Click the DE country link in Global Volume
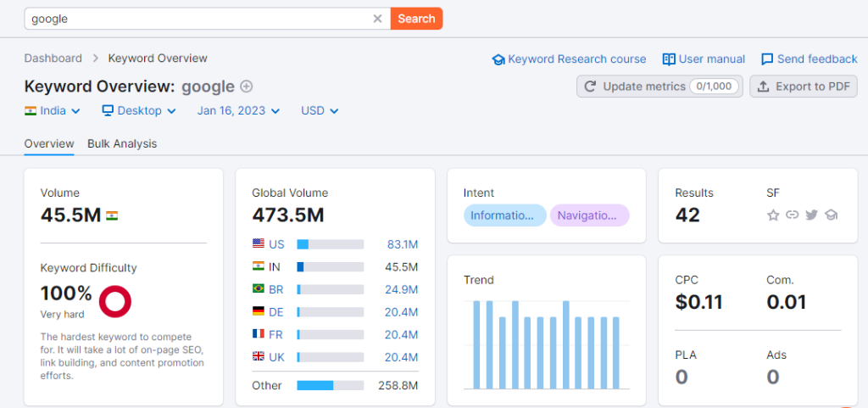This screenshot has width=868, height=408. click(x=276, y=312)
